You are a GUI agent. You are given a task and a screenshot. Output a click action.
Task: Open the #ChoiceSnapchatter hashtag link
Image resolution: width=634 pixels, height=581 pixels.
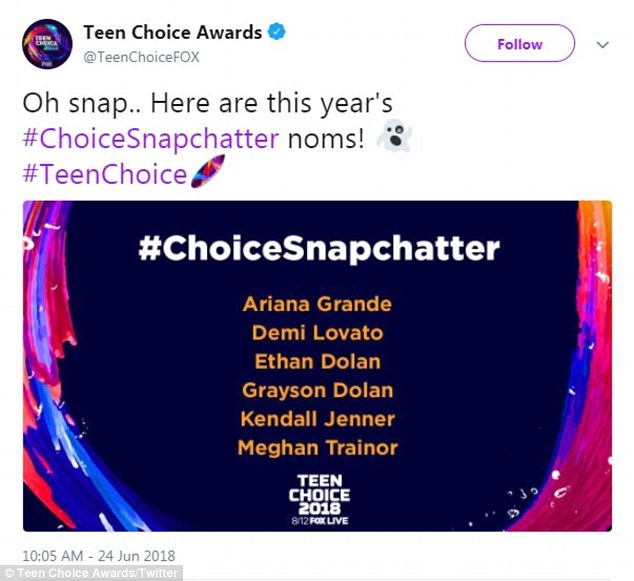tap(150, 139)
